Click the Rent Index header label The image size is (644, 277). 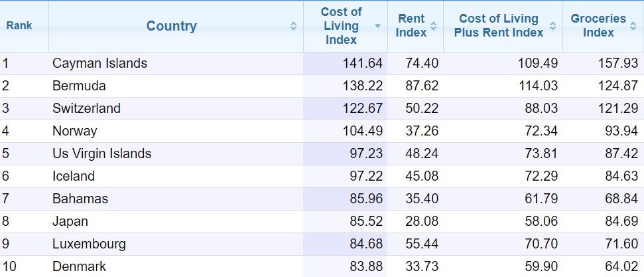click(412, 25)
